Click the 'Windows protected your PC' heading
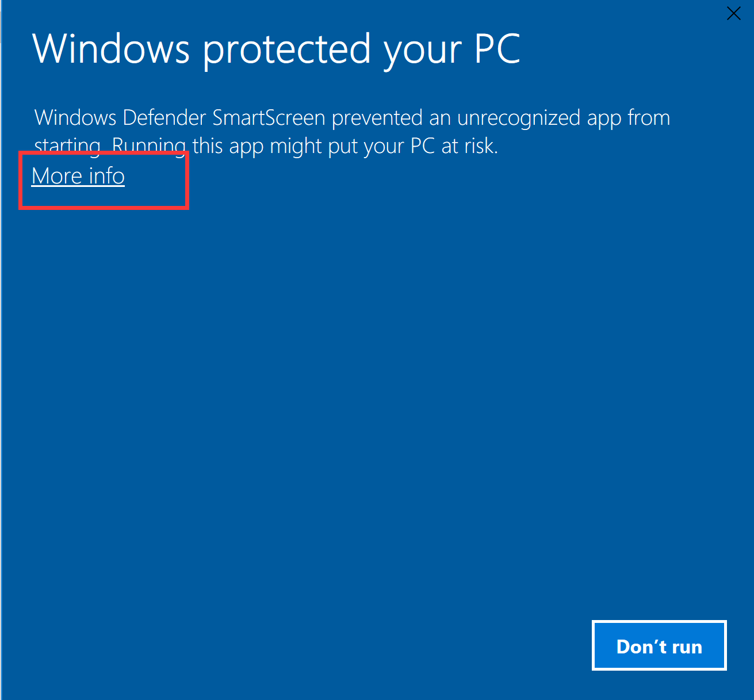The image size is (754, 700). click(x=276, y=49)
